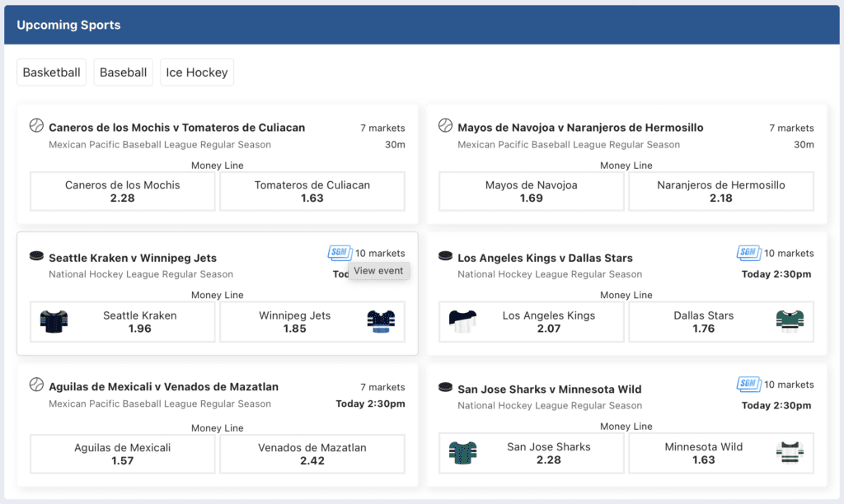The image size is (844, 504).
Task: Bet on Tomateros de Culiacan at 1.63
Action: [312, 192]
